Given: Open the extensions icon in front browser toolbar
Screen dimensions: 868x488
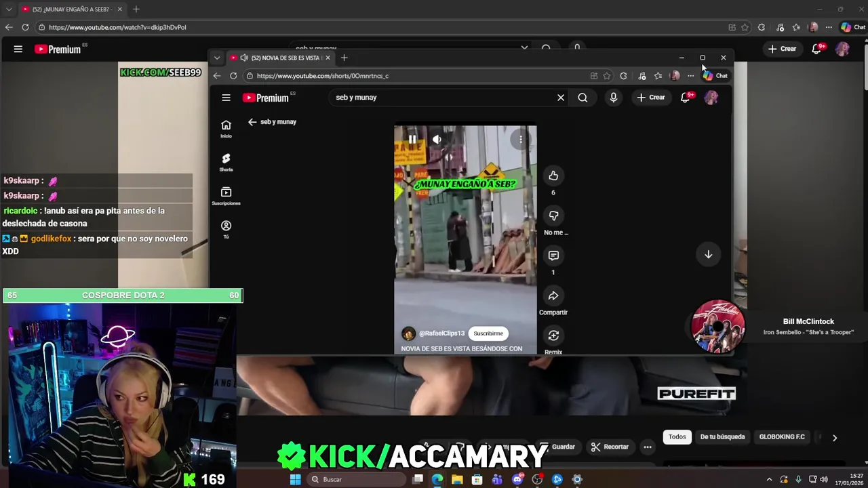Looking at the screenshot, I should pyautogui.click(x=623, y=76).
